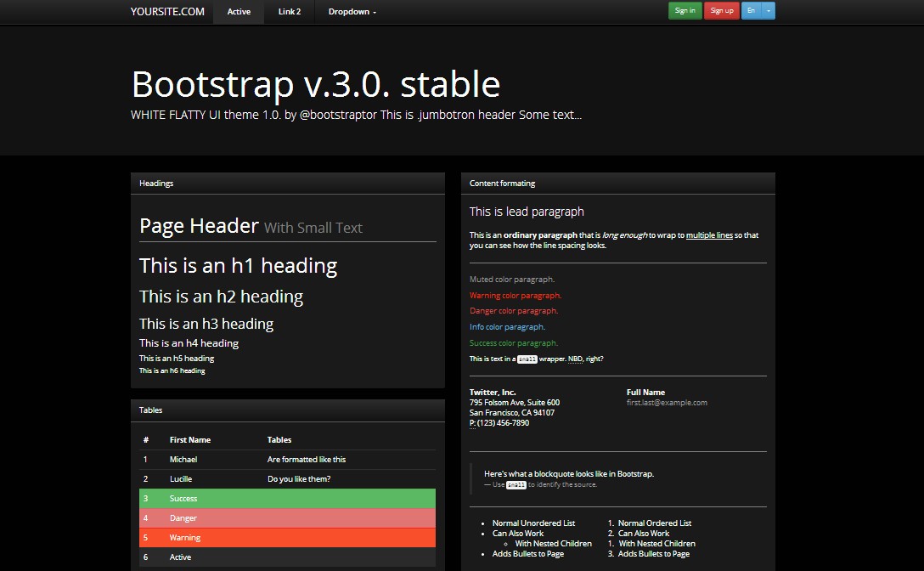The width and height of the screenshot is (924, 571).
Task: Click the Danger color paragraph
Action: [x=513, y=310]
